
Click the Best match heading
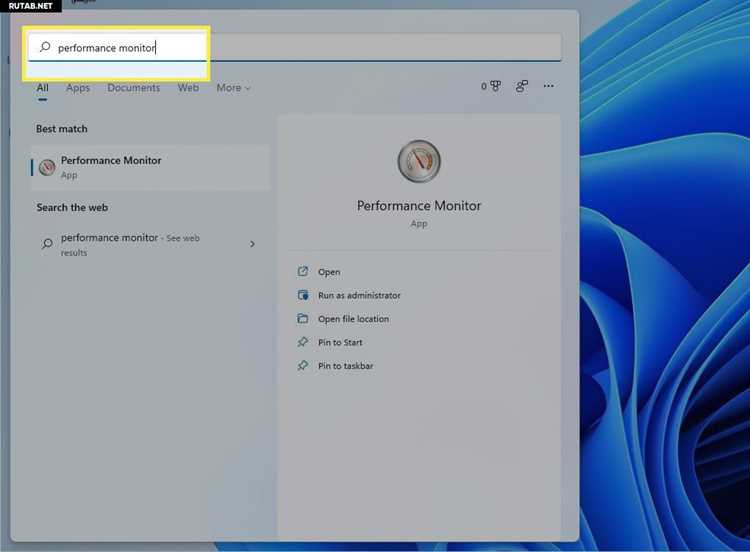coord(62,129)
